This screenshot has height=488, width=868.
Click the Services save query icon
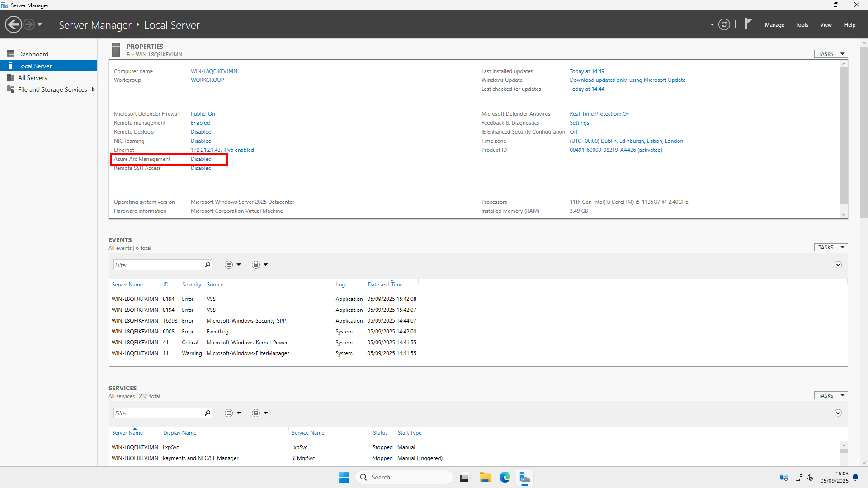tap(255, 413)
